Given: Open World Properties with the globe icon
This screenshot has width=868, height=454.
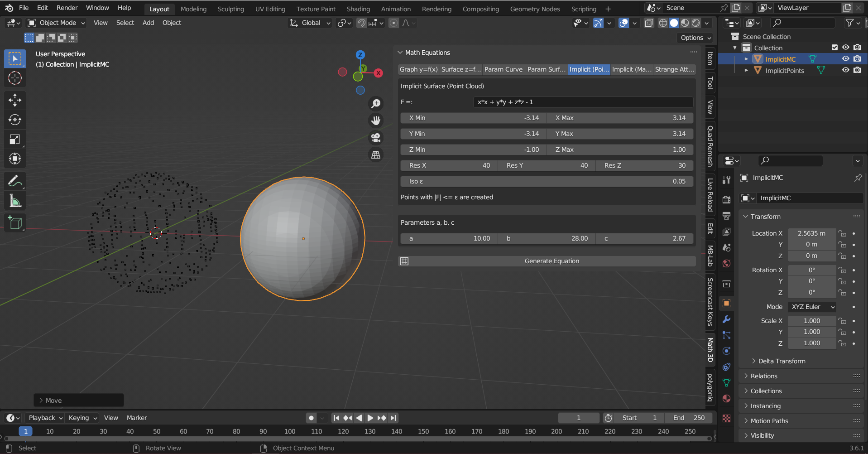Looking at the screenshot, I should [x=726, y=263].
